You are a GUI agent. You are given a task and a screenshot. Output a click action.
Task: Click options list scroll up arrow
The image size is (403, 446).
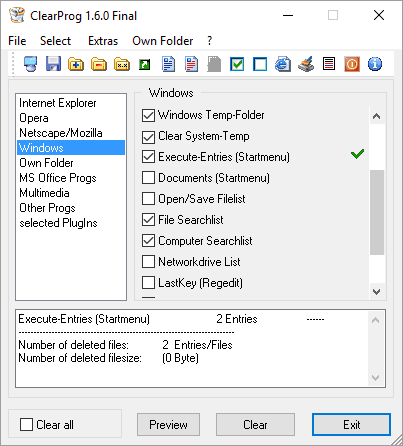[x=377, y=116]
